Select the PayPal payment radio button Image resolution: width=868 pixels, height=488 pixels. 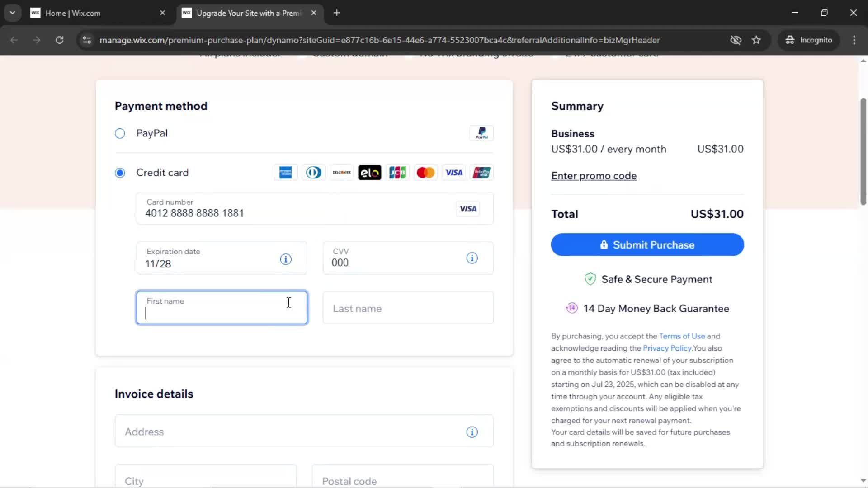coord(120,133)
